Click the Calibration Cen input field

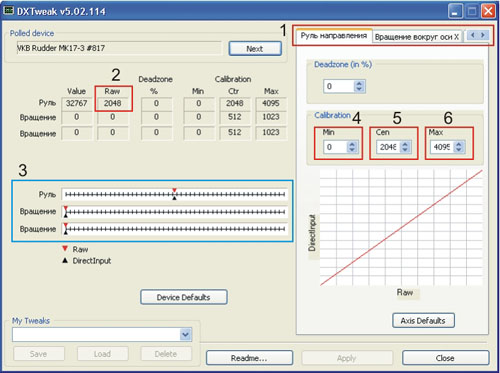(x=388, y=147)
